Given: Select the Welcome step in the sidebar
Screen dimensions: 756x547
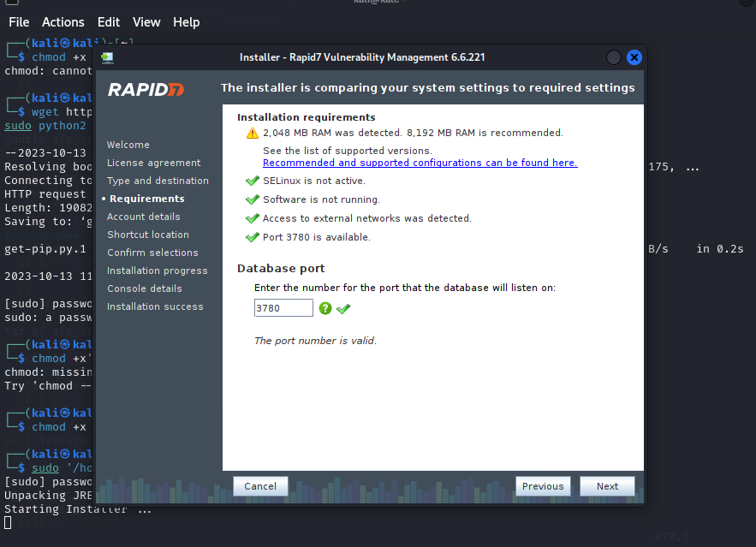Looking at the screenshot, I should (128, 145).
